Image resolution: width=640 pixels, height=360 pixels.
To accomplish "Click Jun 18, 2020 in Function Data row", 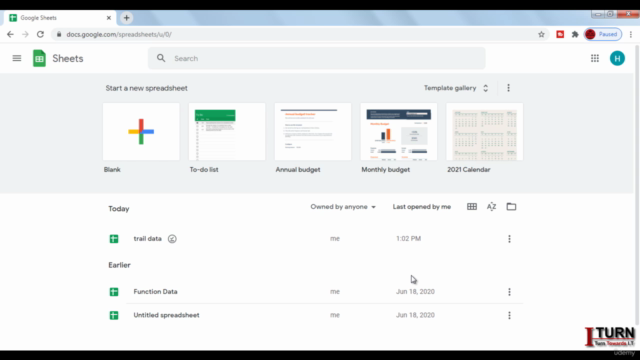I will tap(415, 291).
